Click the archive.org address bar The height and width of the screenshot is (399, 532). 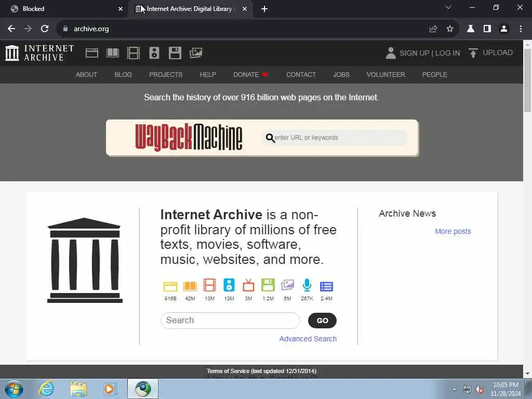(244, 29)
